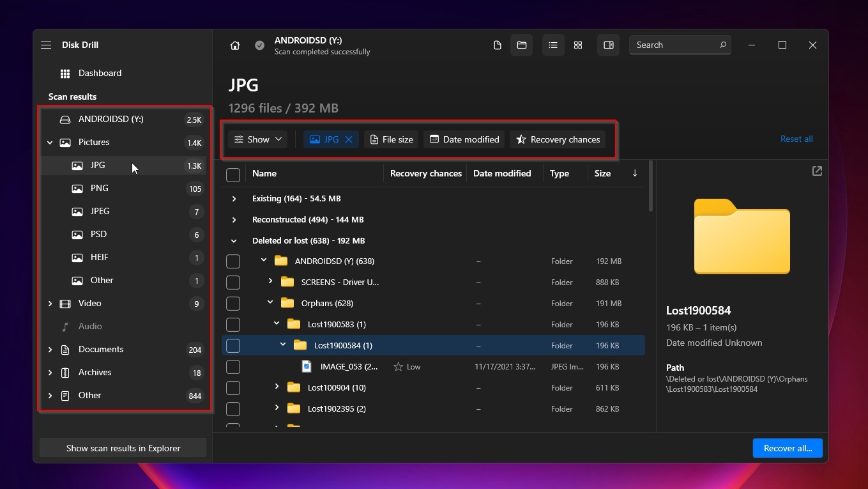Expand the Video tree chevron
Image resolution: width=868 pixels, height=489 pixels.
[x=50, y=304]
